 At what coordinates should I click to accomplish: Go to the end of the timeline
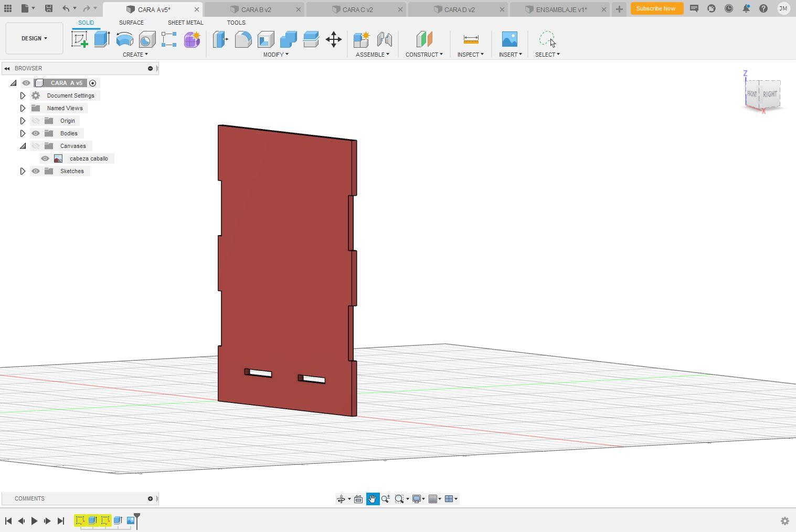pos(60,520)
